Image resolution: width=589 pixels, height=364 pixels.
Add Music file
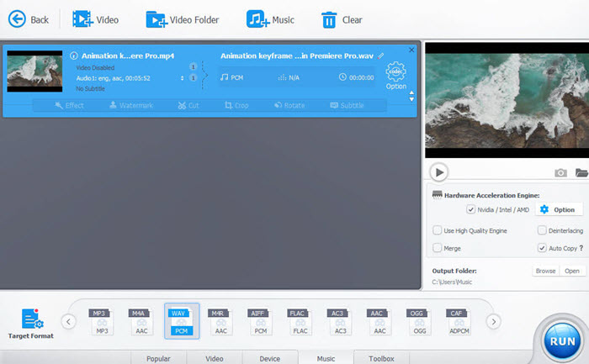pyautogui.click(x=270, y=19)
